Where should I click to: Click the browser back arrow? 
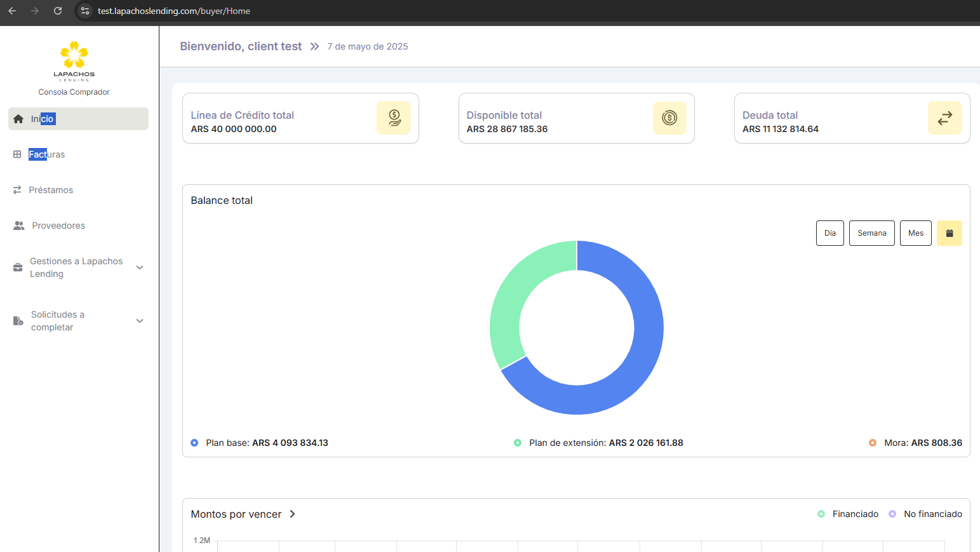click(12, 11)
